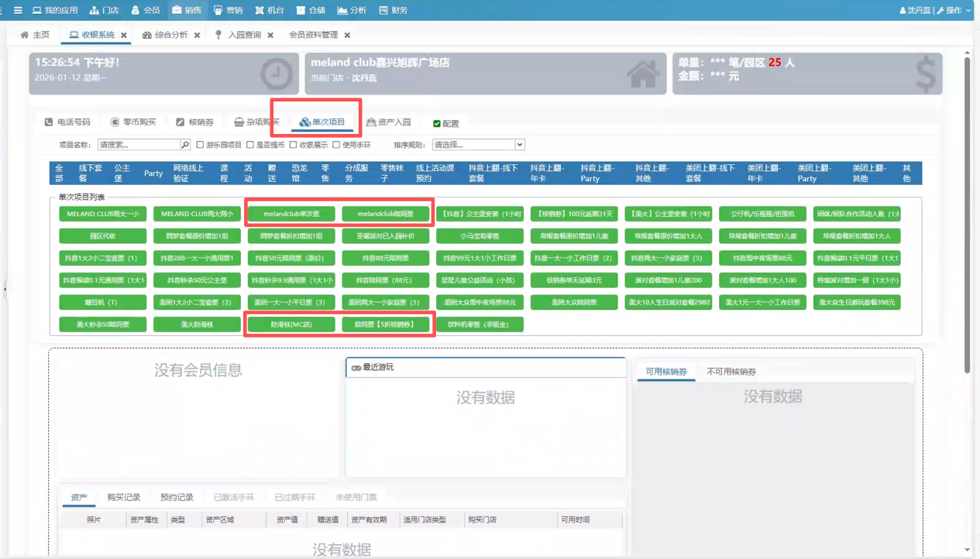980x559 pixels.
Task: Click into the 项目名称 search input field
Action: [139, 145]
